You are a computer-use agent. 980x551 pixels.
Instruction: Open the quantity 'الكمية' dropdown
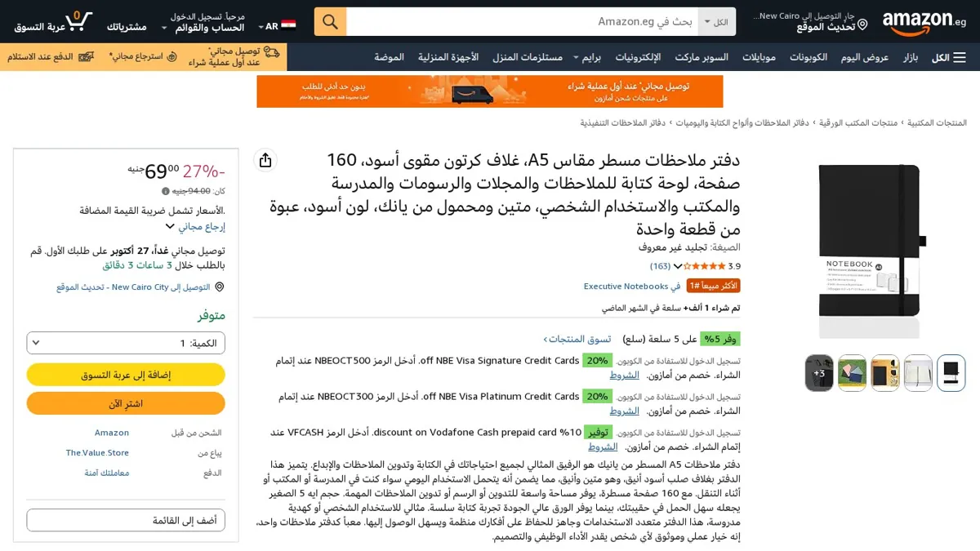click(126, 343)
